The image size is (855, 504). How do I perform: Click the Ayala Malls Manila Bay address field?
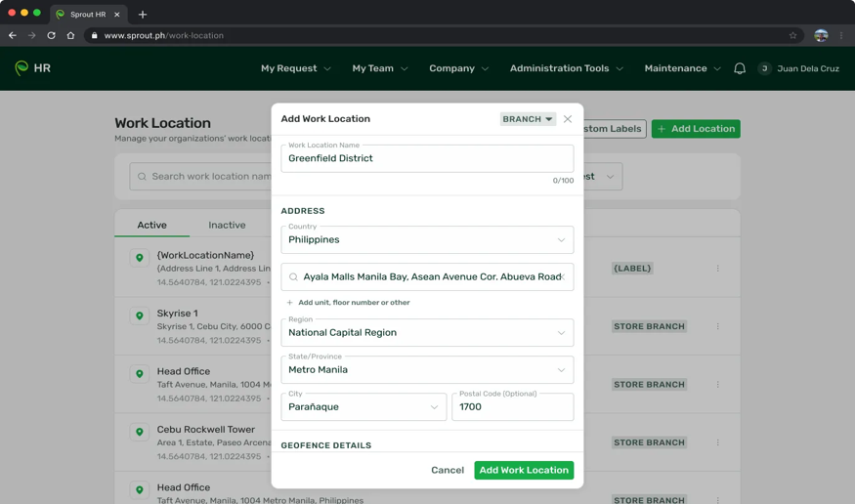pyautogui.click(x=427, y=276)
